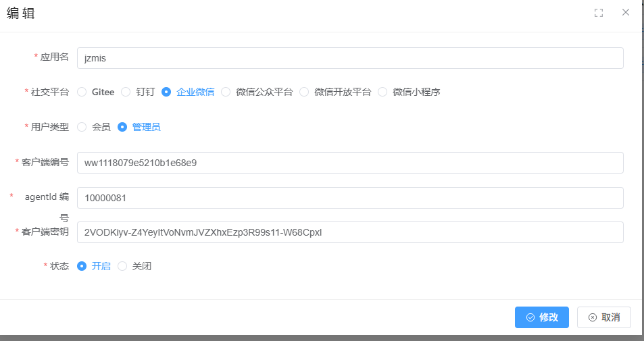Set status to 关闭
The height and width of the screenshot is (341, 644).
[x=122, y=266]
